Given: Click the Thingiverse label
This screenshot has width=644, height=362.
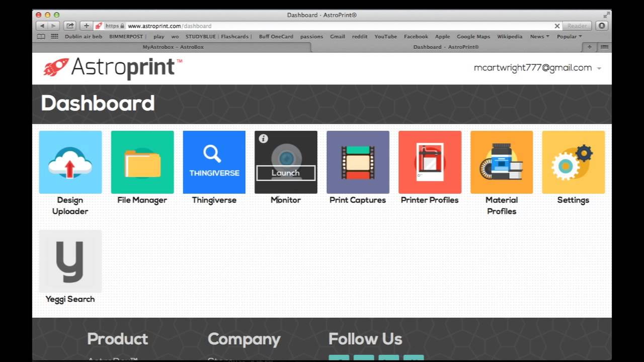Looking at the screenshot, I should click(214, 200).
